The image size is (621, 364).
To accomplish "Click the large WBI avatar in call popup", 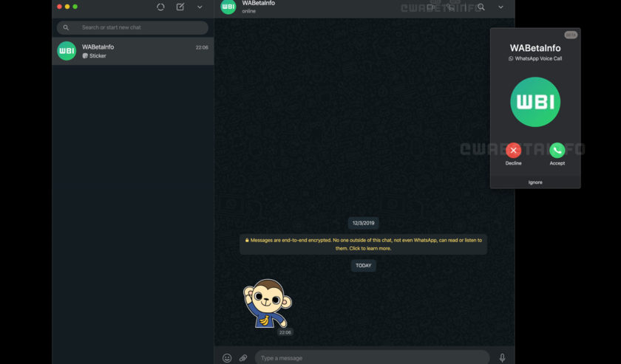I will 535,102.
